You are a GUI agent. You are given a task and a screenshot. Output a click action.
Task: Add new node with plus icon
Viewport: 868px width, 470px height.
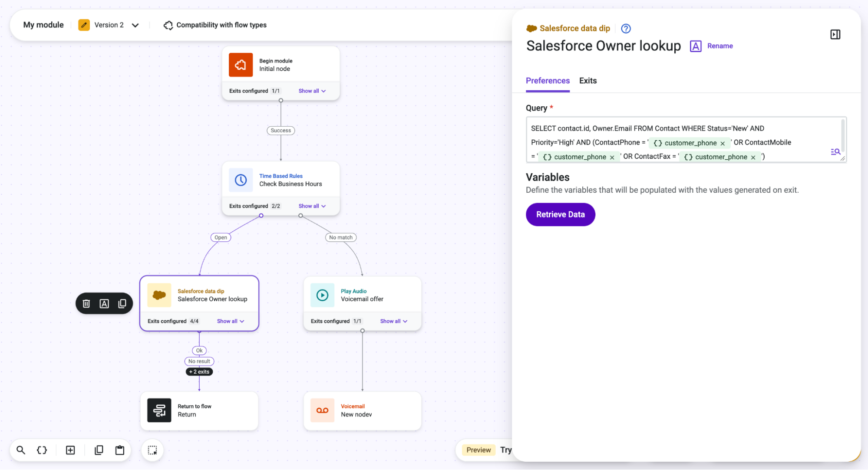click(70, 450)
